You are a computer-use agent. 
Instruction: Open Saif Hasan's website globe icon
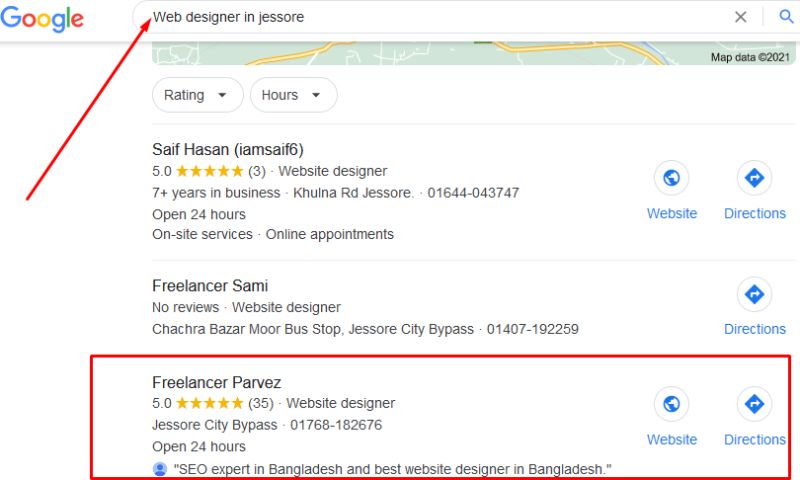[x=671, y=179]
